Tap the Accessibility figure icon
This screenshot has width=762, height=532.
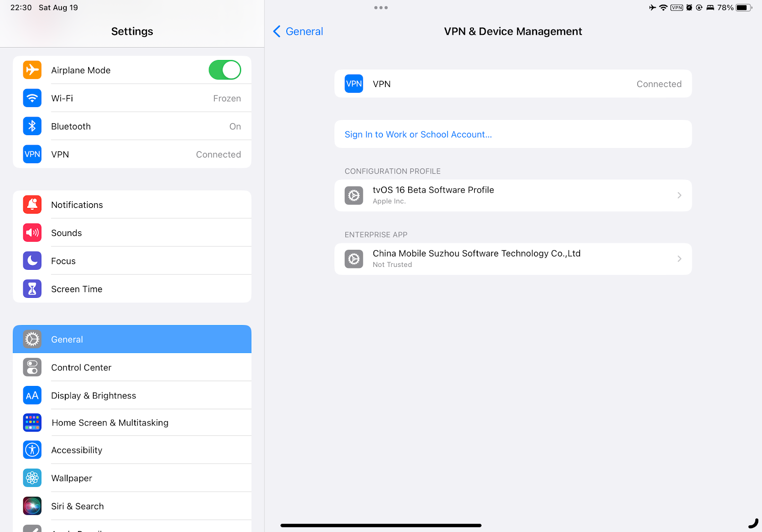32,450
